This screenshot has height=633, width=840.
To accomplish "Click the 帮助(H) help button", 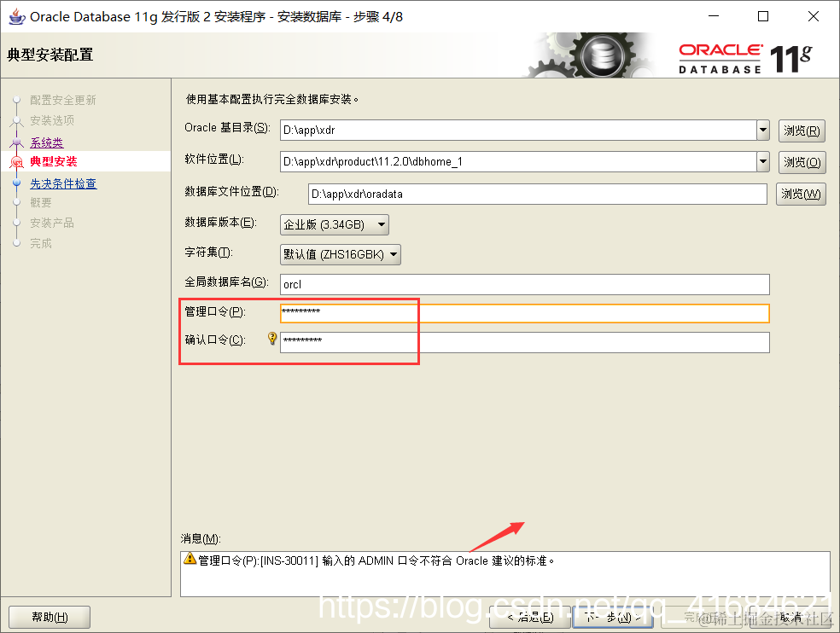I will (50, 617).
